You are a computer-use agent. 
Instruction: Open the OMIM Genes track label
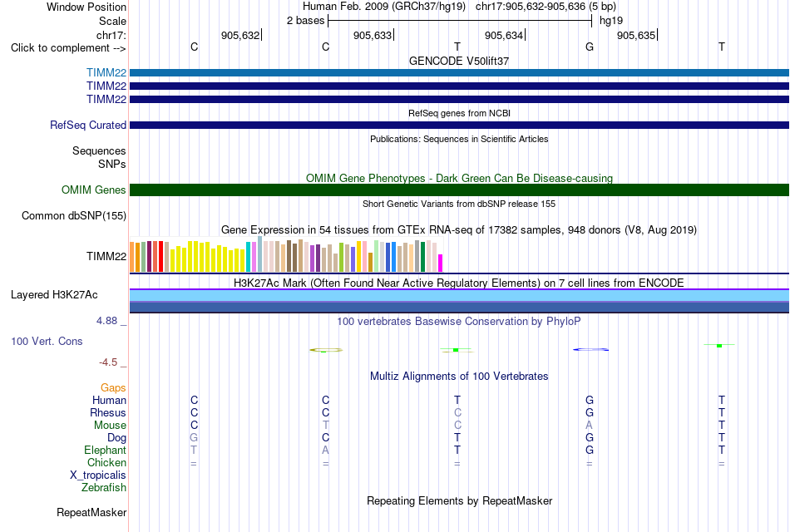pos(94,190)
